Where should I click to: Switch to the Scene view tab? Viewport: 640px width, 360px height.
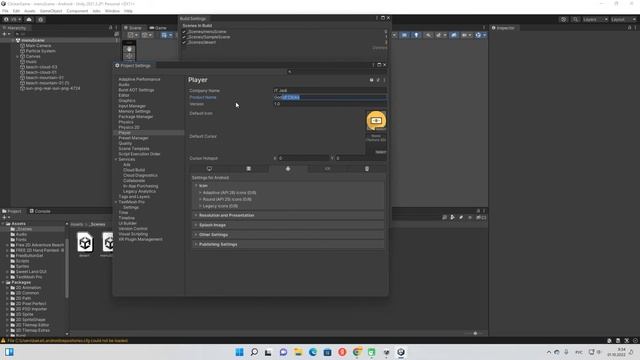133,28
